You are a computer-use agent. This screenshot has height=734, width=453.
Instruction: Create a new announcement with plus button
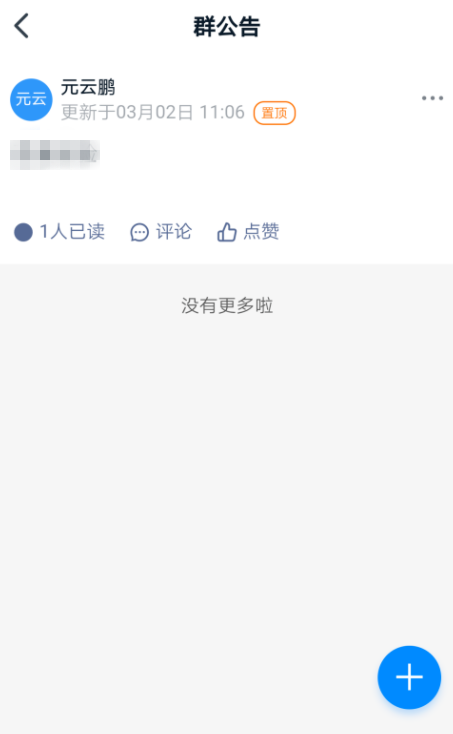point(409,677)
